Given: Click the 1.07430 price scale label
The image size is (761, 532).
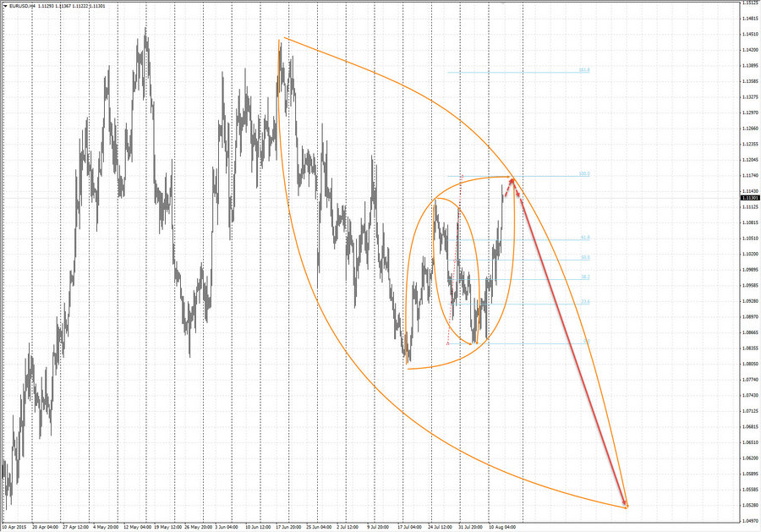Looking at the screenshot, I should click(x=750, y=395).
